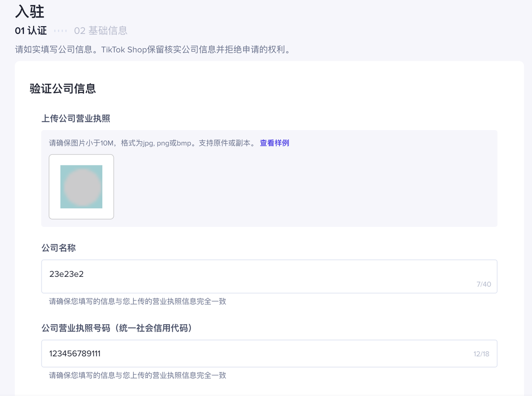Select the company name text 23e23e2
The height and width of the screenshot is (397, 532).
66,274
